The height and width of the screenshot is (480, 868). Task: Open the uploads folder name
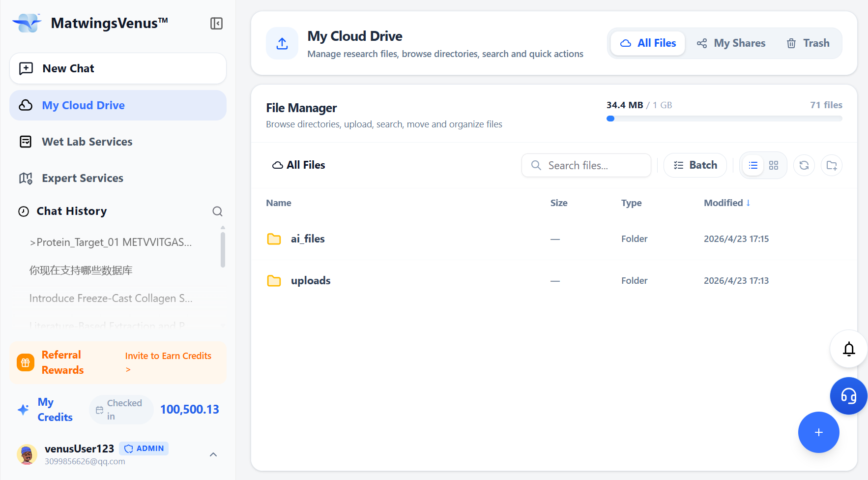(311, 281)
